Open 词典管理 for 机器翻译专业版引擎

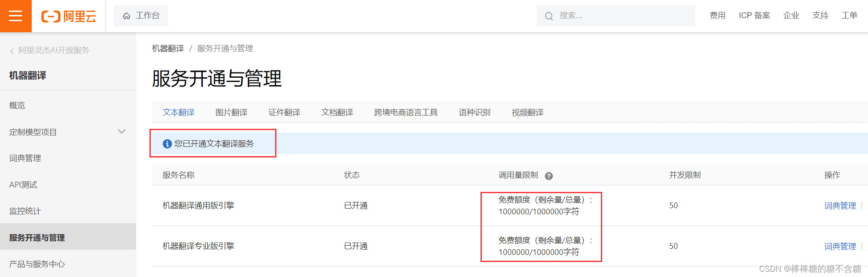coord(840,247)
